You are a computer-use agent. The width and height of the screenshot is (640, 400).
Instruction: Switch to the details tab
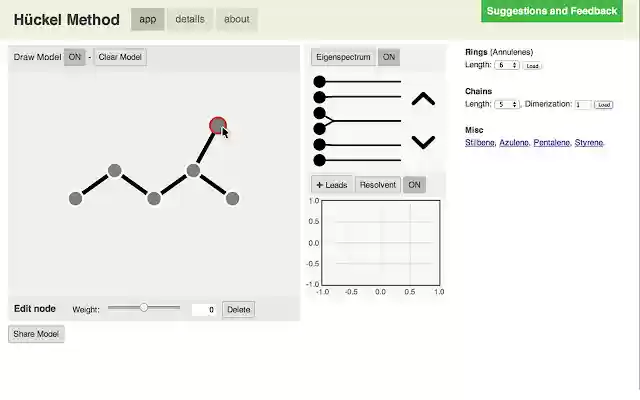click(x=190, y=19)
